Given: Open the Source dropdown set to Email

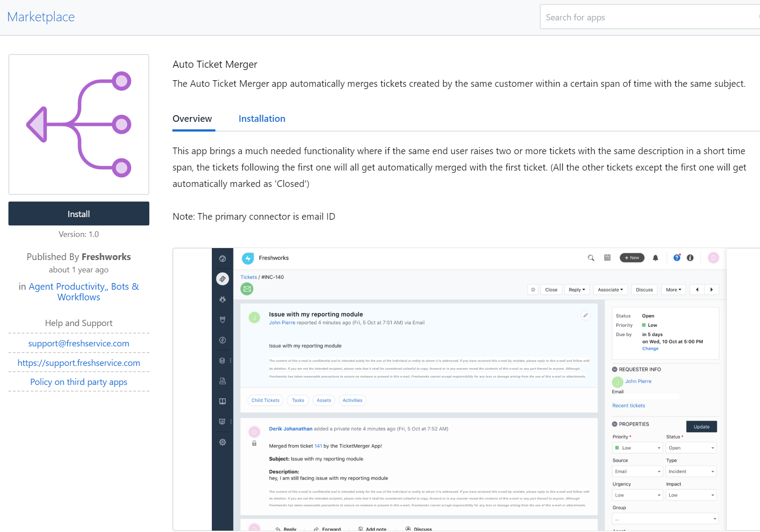Looking at the screenshot, I should click(637, 471).
